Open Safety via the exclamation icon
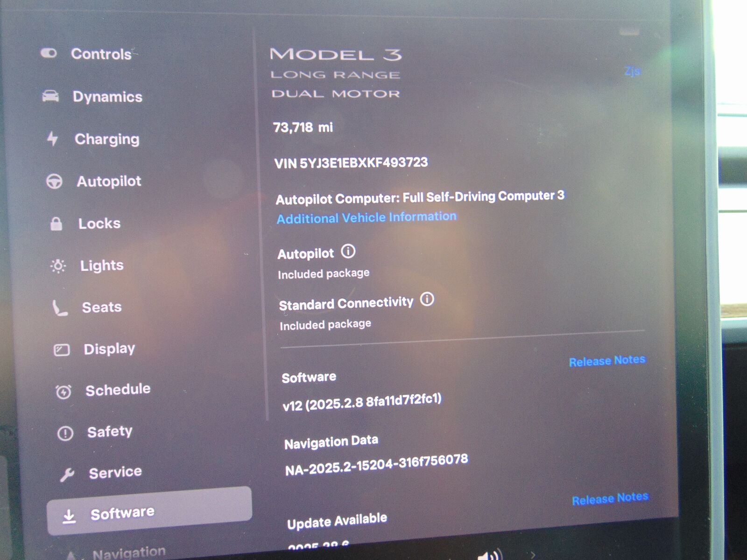Image resolution: width=747 pixels, height=560 pixels. click(x=65, y=433)
